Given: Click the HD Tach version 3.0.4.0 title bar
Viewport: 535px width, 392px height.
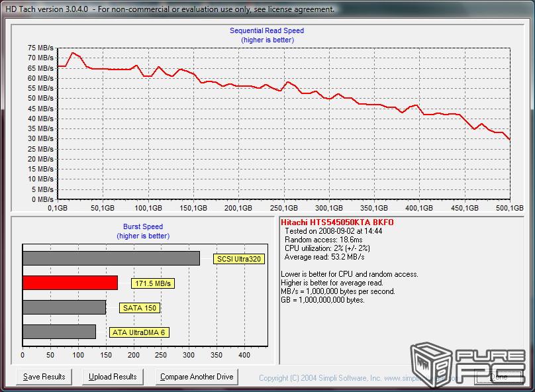Looking at the screenshot, I should click(x=267, y=9).
